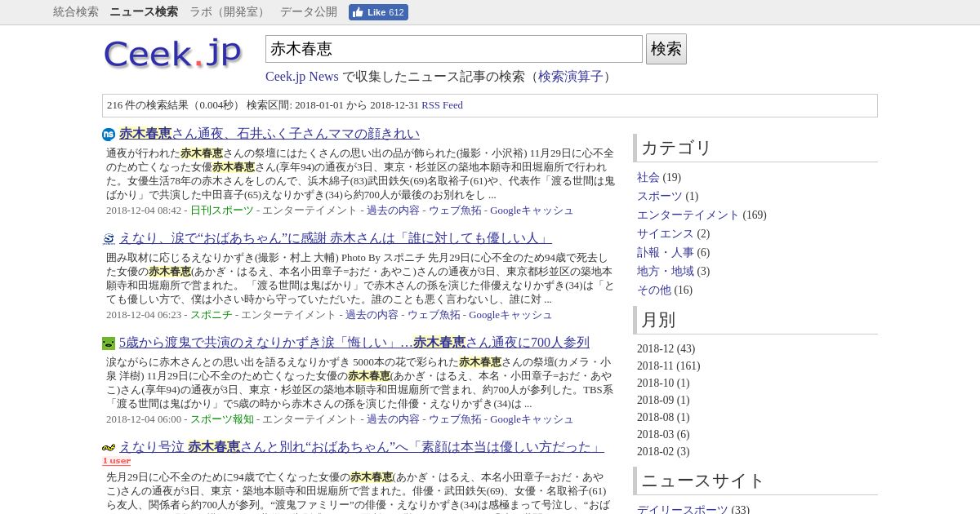Click the Sponichi favicon beside second result

click(109, 239)
